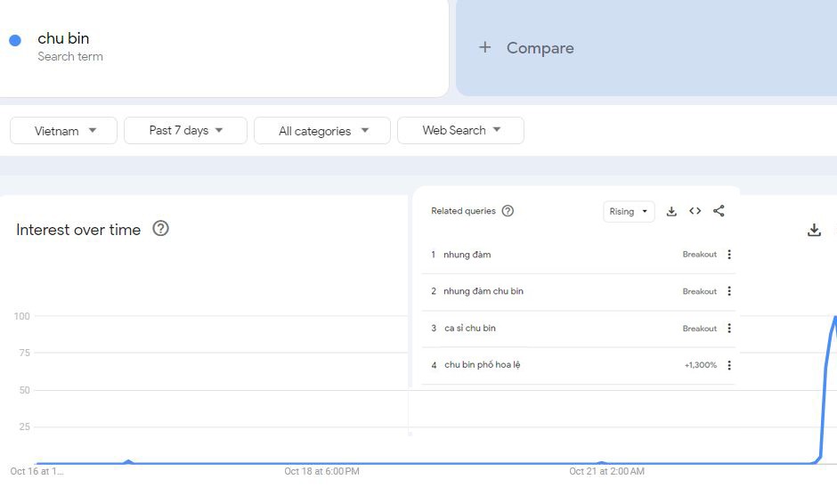Open the embed code icon for Related queries
Image resolution: width=837 pixels, height=504 pixels.
click(x=695, y=211)
